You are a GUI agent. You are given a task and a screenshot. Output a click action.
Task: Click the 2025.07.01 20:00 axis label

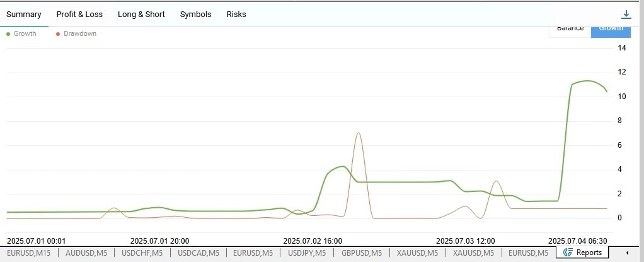click(160, 241)
